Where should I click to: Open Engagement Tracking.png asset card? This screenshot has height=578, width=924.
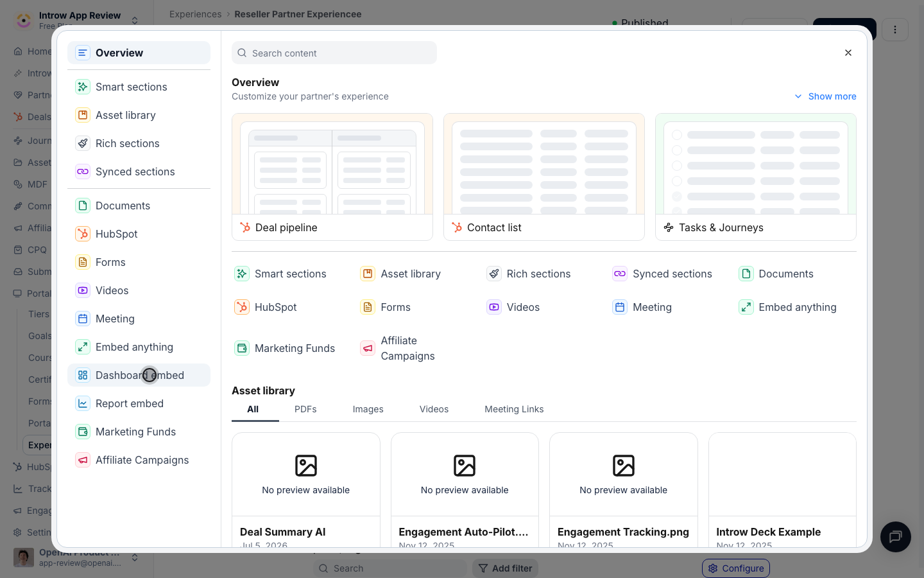pos(624,489)
